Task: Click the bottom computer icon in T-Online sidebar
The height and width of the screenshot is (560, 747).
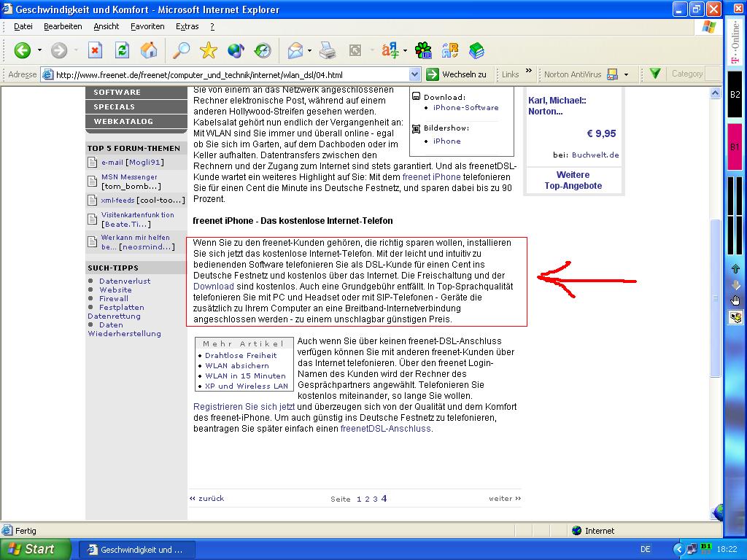Action: pos(735,317)
